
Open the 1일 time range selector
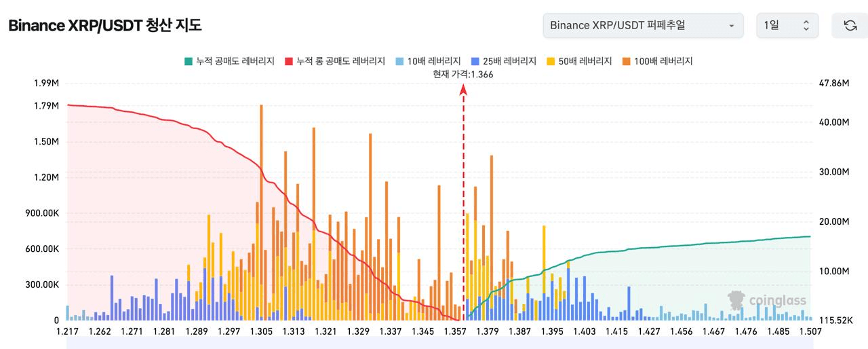click(787, 26)
